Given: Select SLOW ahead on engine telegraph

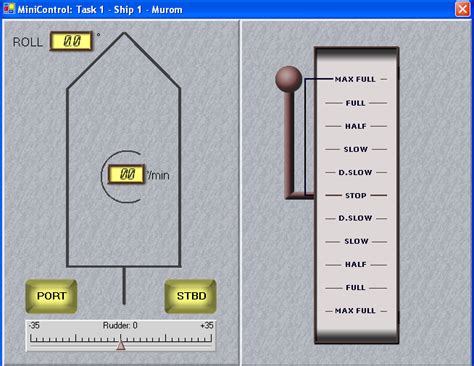Looking at the screenshot, I should coord(356,149).
